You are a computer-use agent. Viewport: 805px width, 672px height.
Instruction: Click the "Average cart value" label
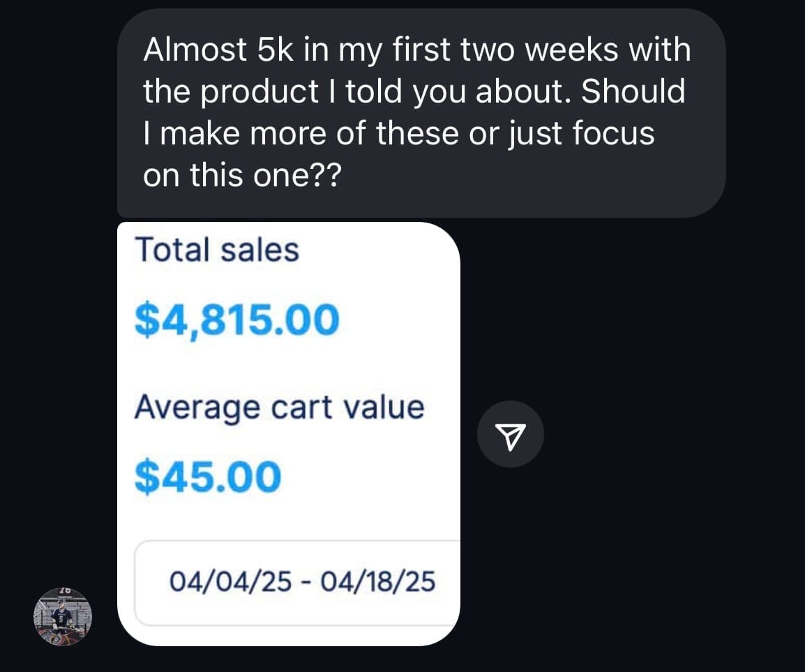pyautogui.click(x=279, y=407)
